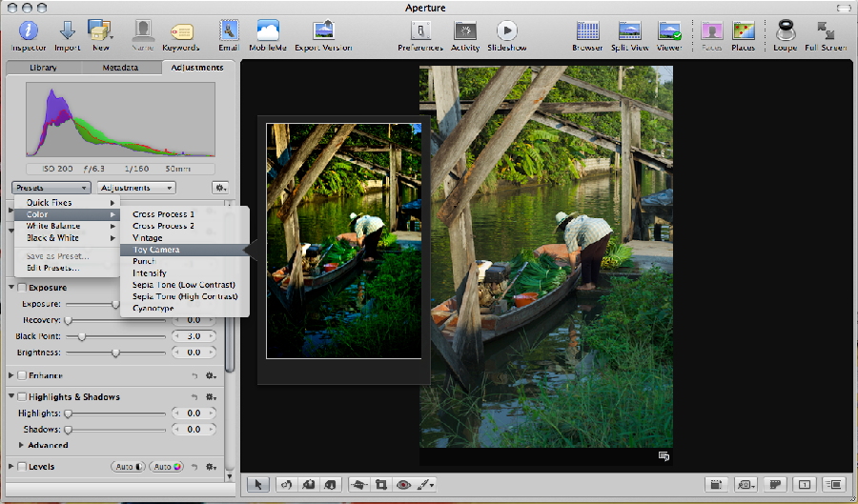Viewport: 858px width, 504px height.
Task: Enable the Levels adjustment checkbox
Action: click(23, 467)
